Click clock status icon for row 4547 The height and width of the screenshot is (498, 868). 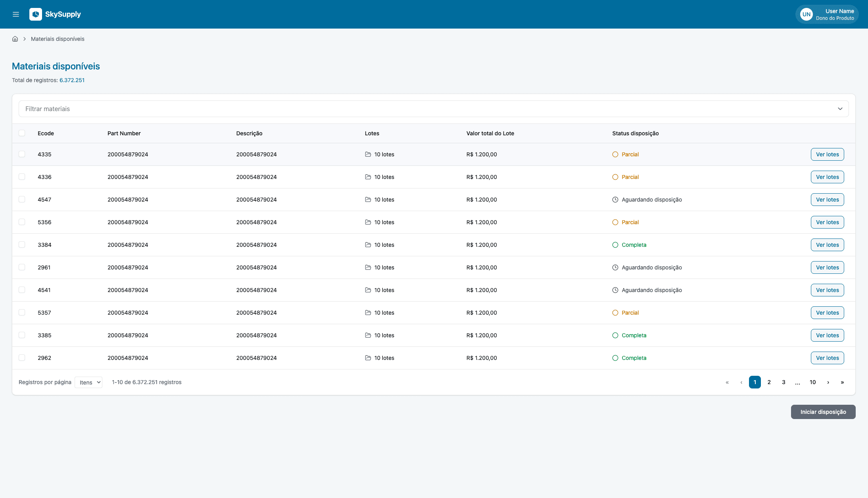pos(615,200)
